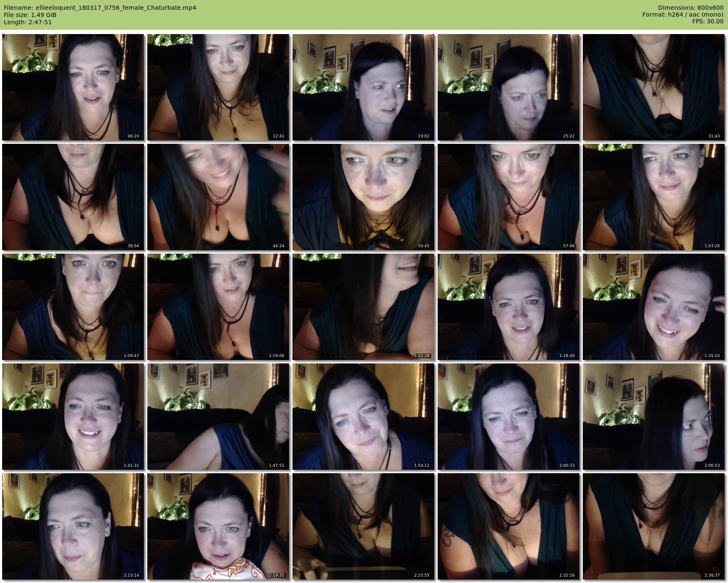Click the thumbnail marked 1:22:28

363,307
